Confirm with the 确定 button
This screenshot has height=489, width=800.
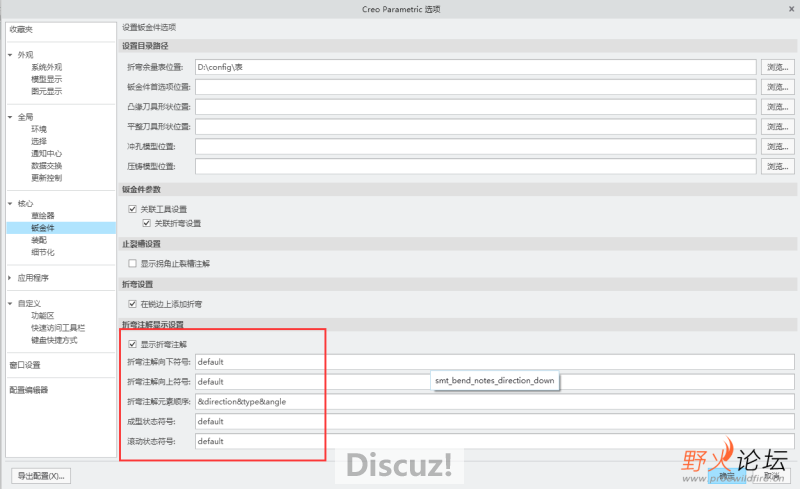(x=727, y=476)
